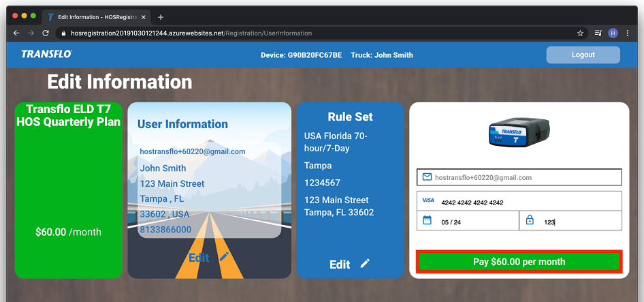Click the envelope icon in email field
Viewport: 644px width, 302px height.
coord(427,177)
